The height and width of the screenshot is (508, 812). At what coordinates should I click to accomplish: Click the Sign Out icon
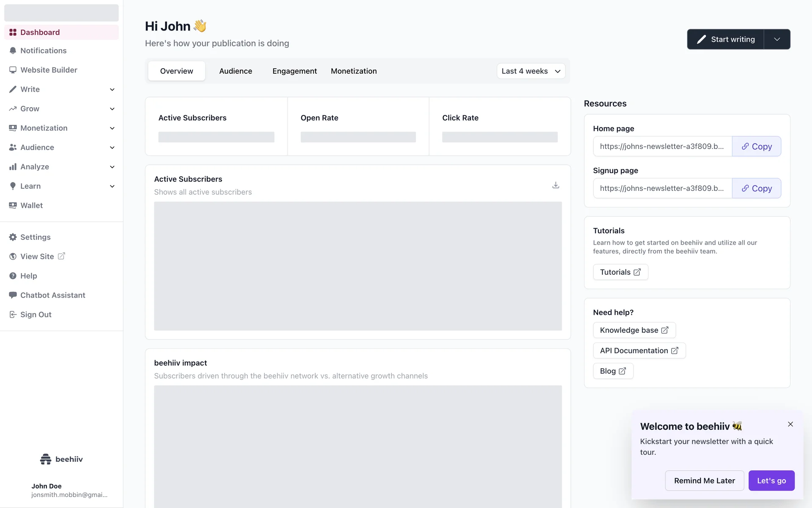[13, 315]
